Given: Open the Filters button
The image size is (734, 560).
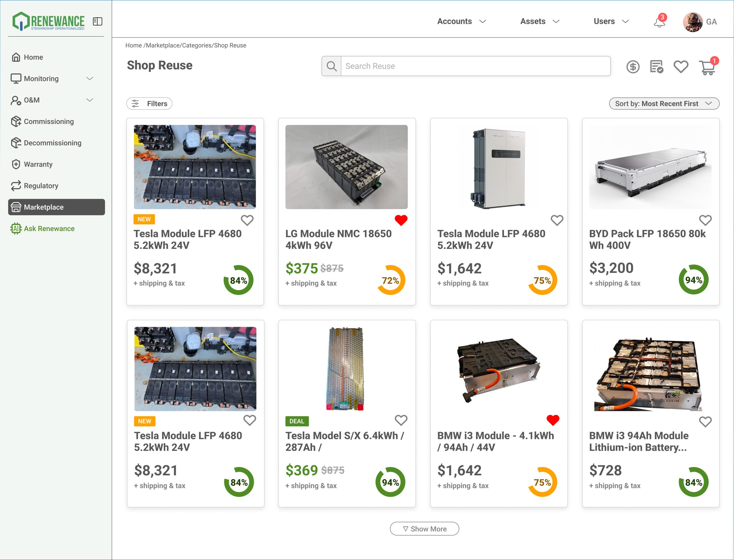Looking at the screenshot, I should [x=149, y=104].
